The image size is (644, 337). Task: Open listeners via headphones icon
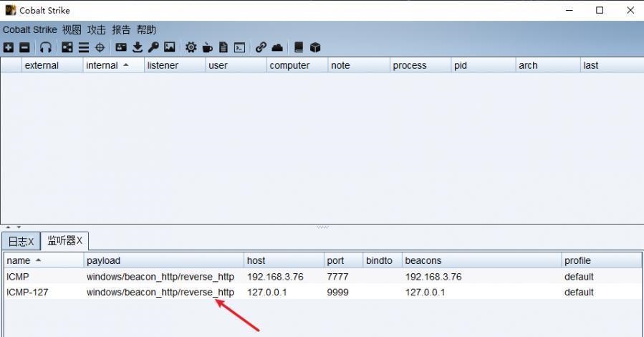click(x=46, y=47)
